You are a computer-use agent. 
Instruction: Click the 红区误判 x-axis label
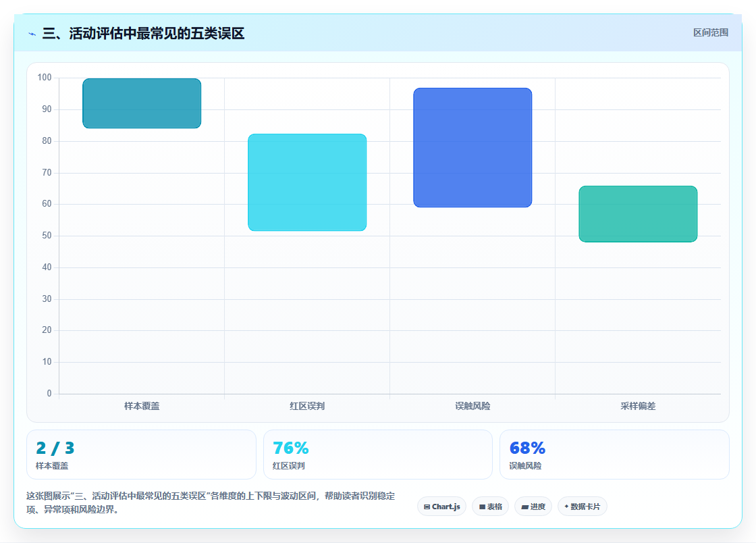[x=307, y=406]
